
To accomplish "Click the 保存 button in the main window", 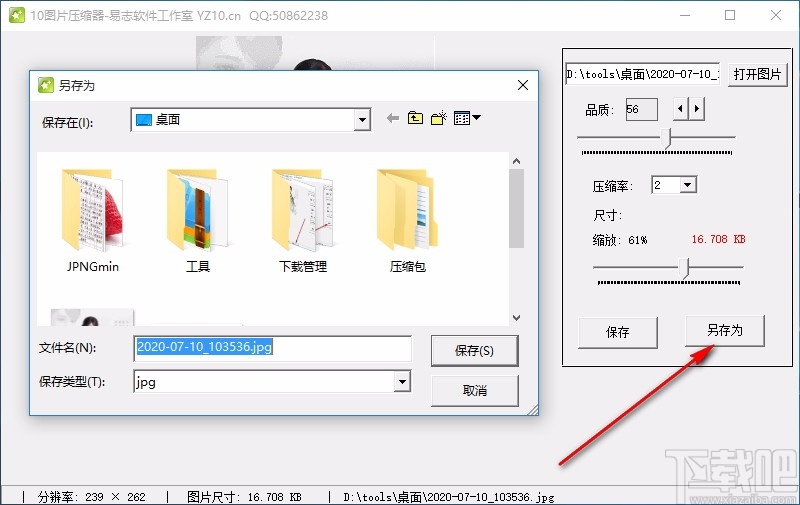I will pyautogui.click(x=617, y=333).
